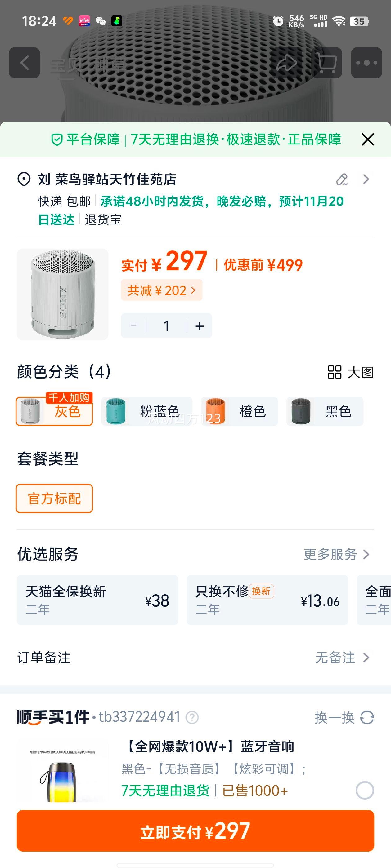Open the three-dot more menu
Image resolution: width=391 pixels, height=868 pixels.
pyautogui.click(x=366, y=63)
